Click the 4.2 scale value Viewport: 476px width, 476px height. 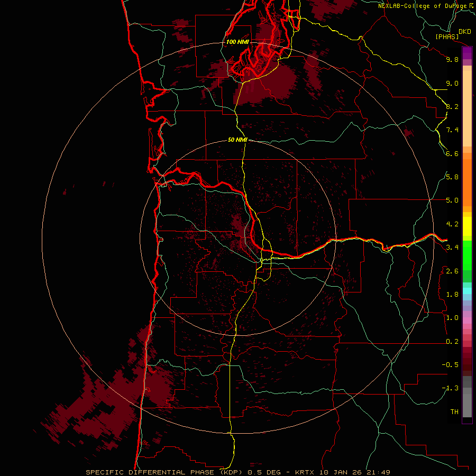452,224
